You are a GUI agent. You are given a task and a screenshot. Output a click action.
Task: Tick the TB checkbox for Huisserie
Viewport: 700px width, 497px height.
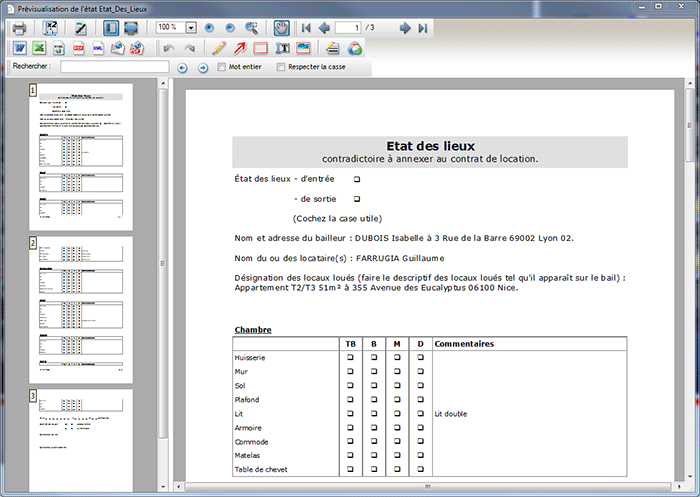tap(350, 357)
